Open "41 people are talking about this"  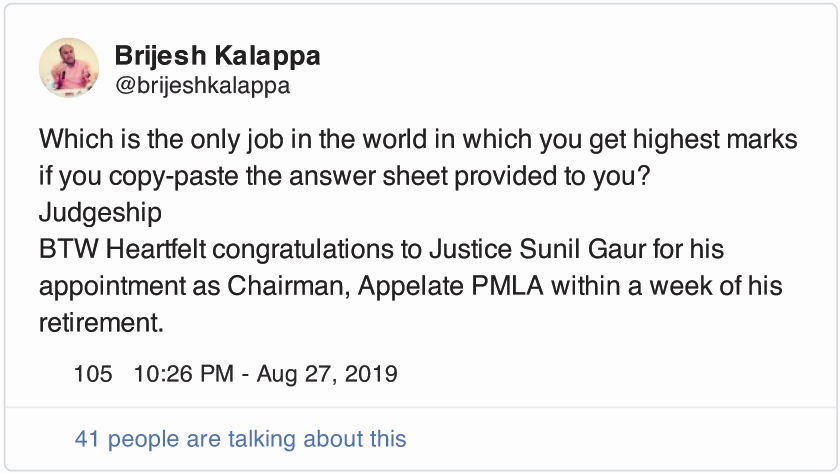point(240,438)
